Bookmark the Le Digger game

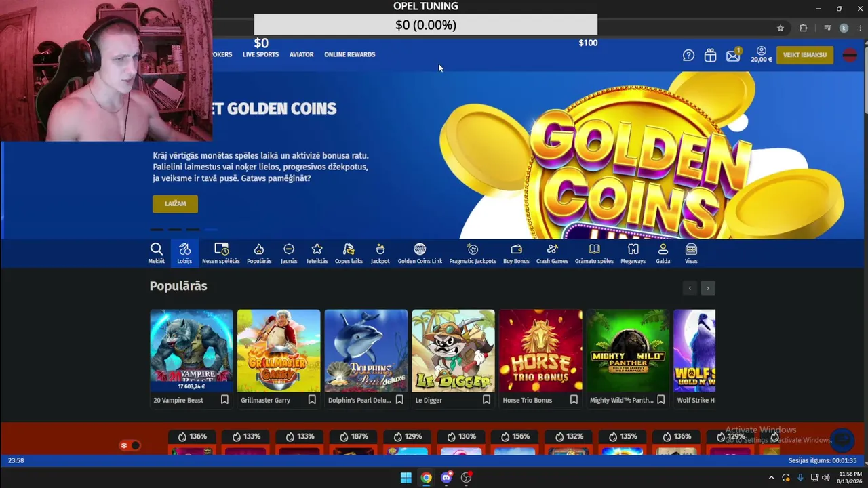pos(486,400)
